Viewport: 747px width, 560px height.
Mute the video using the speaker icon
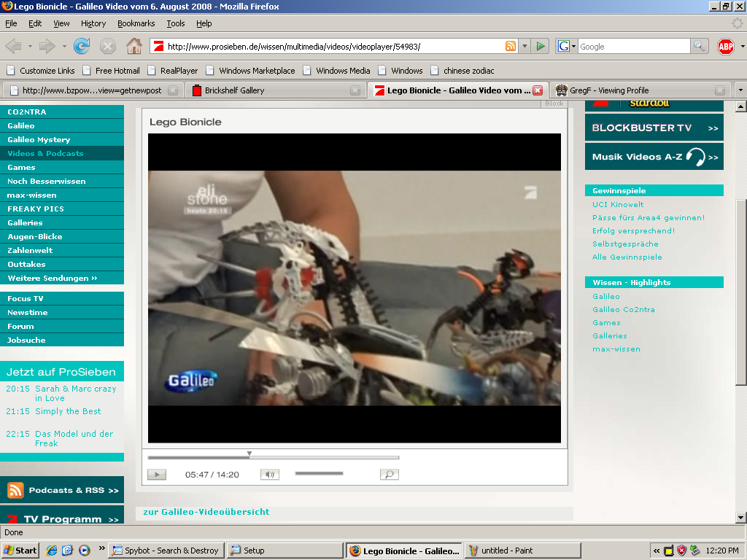[270, 474]
